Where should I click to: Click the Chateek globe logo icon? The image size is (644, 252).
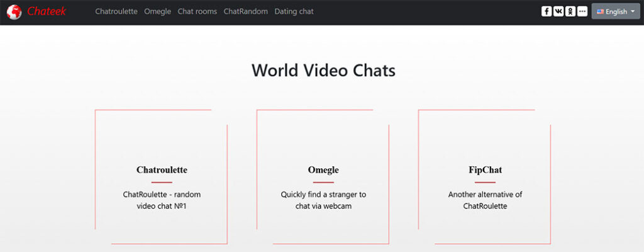pos(14,11)
